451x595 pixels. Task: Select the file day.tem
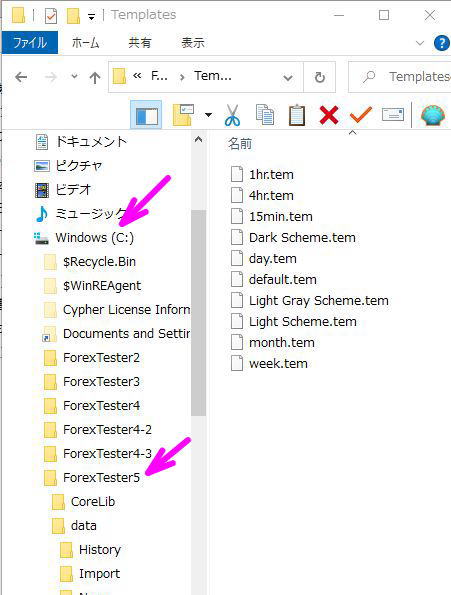click(x=272, y=258)
